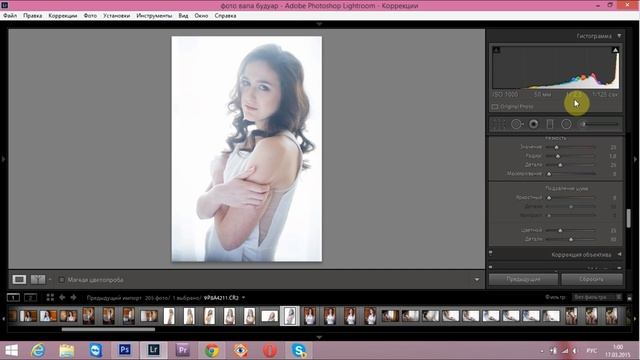Select main window display button 1

[x=13, y=298]
